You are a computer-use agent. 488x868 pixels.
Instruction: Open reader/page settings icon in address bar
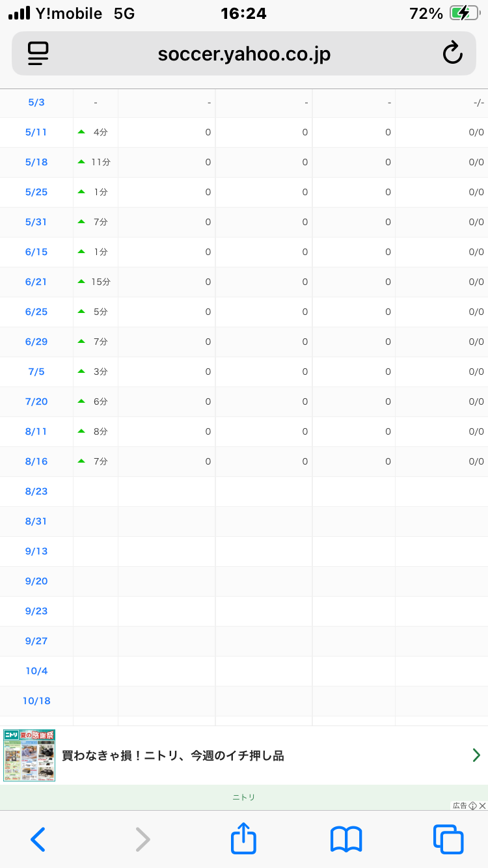tap(38, 53)
